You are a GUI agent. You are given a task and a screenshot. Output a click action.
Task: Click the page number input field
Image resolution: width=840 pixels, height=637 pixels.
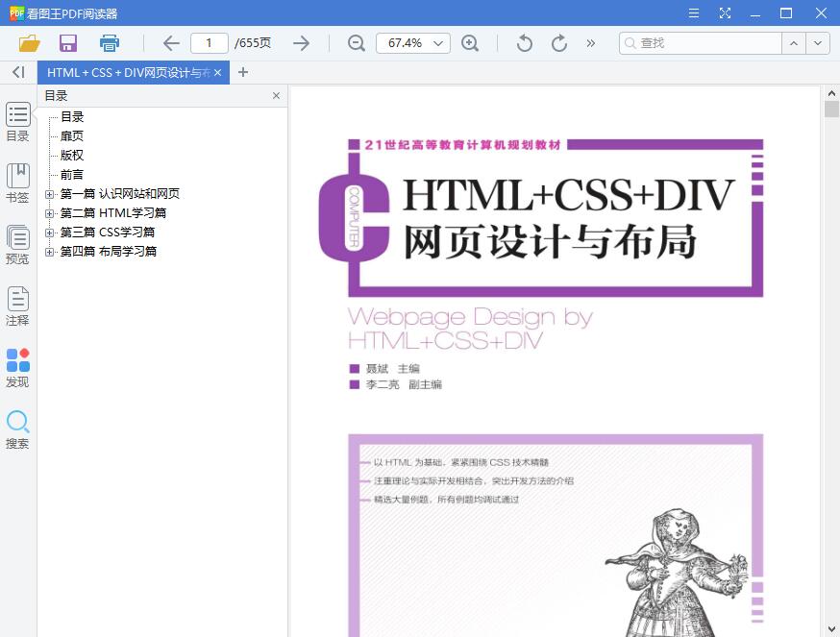coord(209,42)
